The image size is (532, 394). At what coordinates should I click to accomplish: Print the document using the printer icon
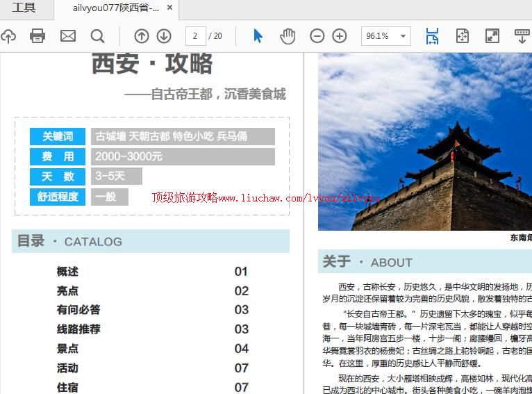coord(38,36)
